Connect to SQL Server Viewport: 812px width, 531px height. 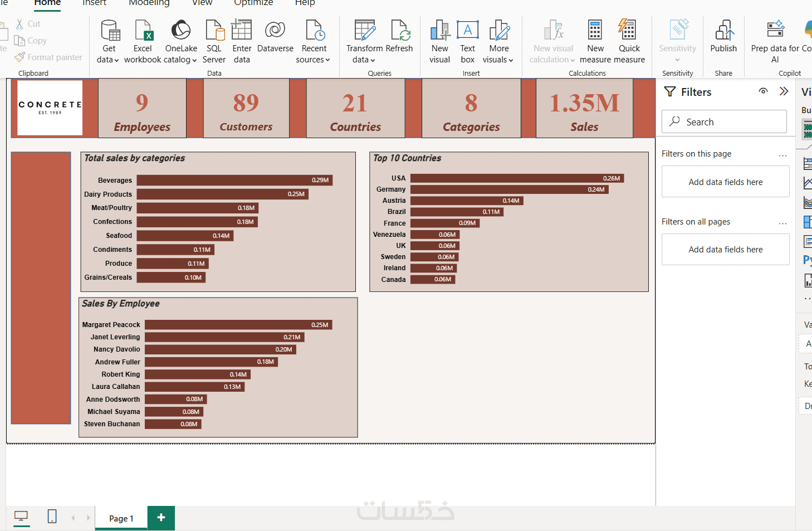(x=214, y=42)
